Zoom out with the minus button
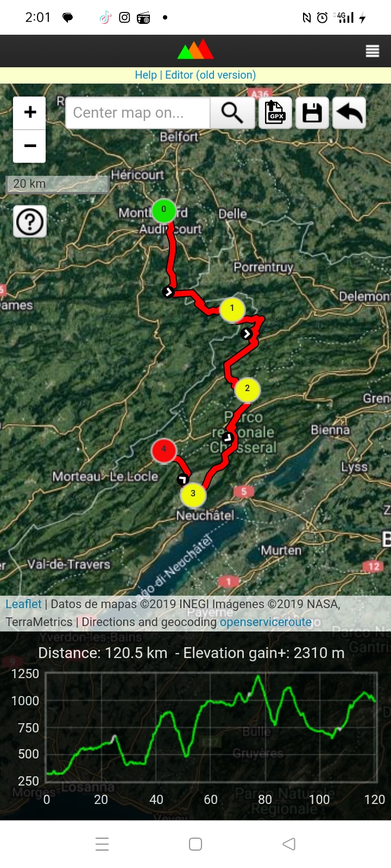 click(x=29, y=146)
